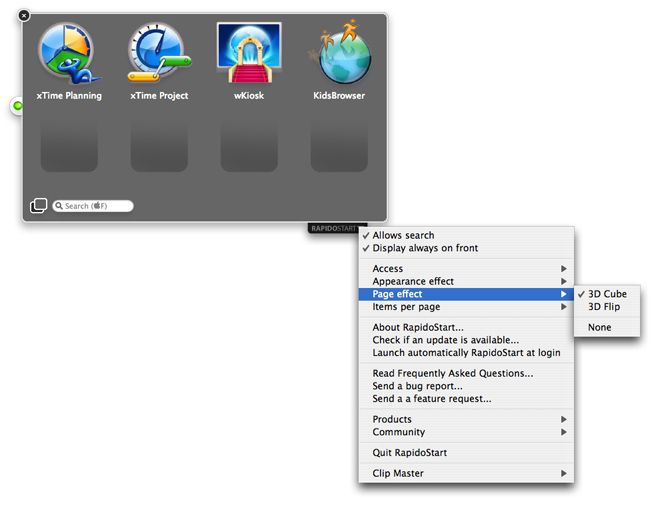Open the xTime Project app icon

(159, 53)
